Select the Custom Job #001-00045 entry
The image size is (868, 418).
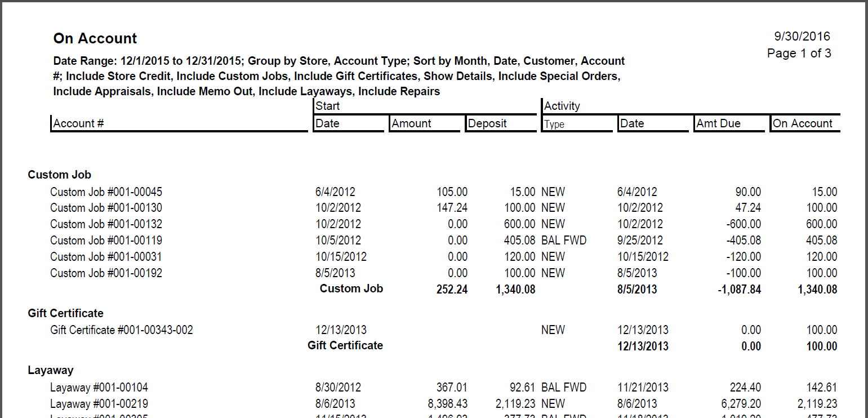click(x=106, y=192)
